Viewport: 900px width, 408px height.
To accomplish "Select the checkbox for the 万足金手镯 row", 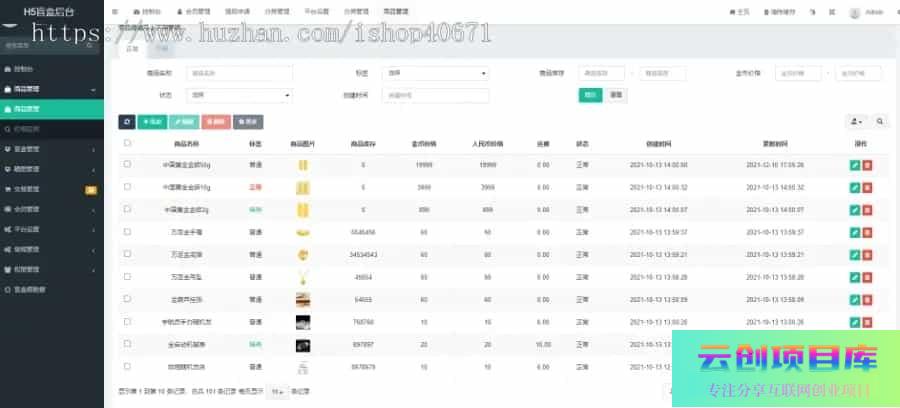I will 127,232.
